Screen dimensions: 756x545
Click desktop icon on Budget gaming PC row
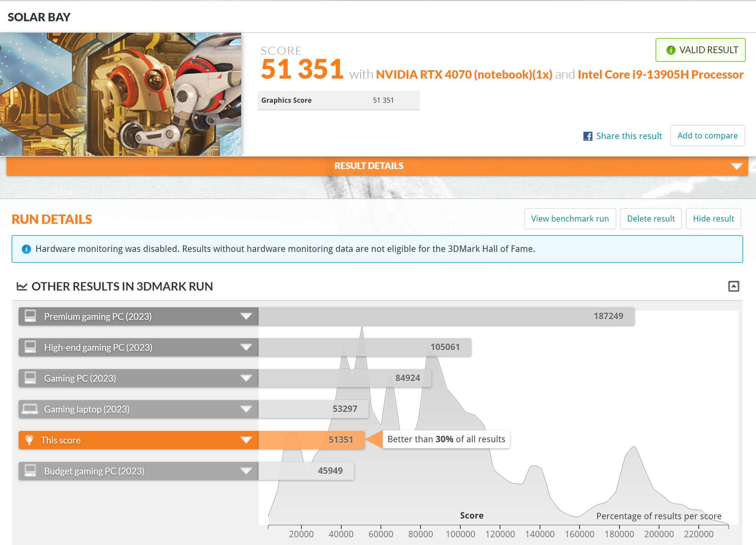pos(30,471)
